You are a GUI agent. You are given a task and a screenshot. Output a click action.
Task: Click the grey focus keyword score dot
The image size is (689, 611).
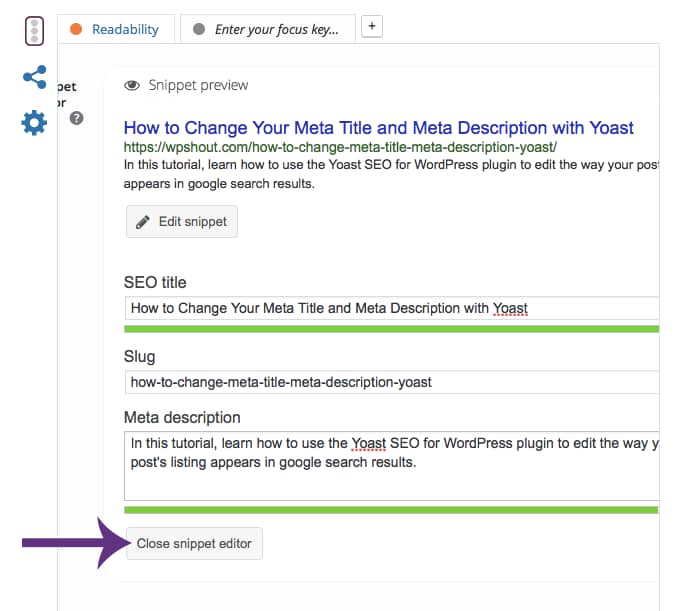pyautogui.click(x=198, y=30)
